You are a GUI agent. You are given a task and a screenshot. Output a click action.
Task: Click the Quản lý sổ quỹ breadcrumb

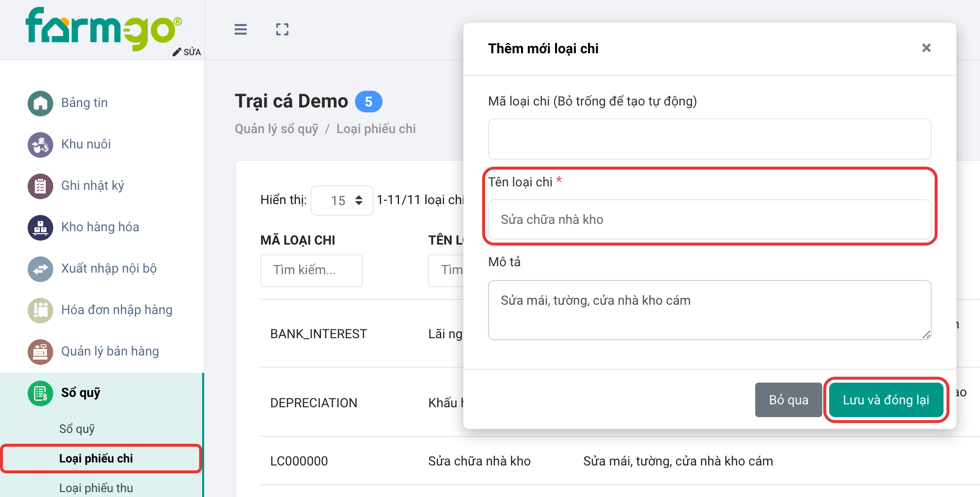tap(277, 129)
